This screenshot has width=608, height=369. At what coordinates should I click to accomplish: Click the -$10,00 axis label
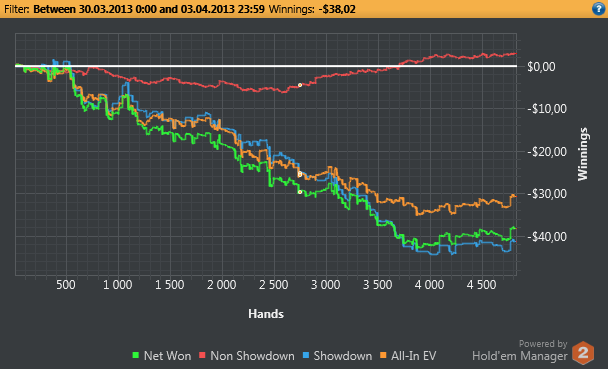(547, 109)
